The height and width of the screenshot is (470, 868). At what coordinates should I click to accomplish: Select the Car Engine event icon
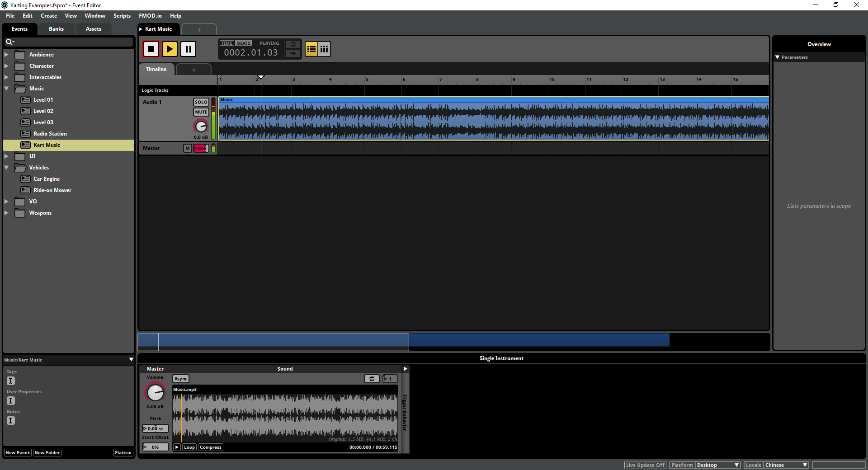pos(26,179)
